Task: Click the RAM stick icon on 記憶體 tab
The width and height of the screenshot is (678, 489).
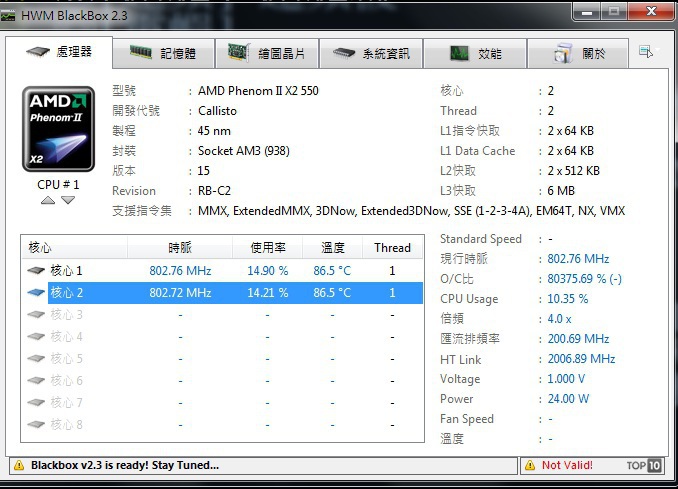Action: 141,53
